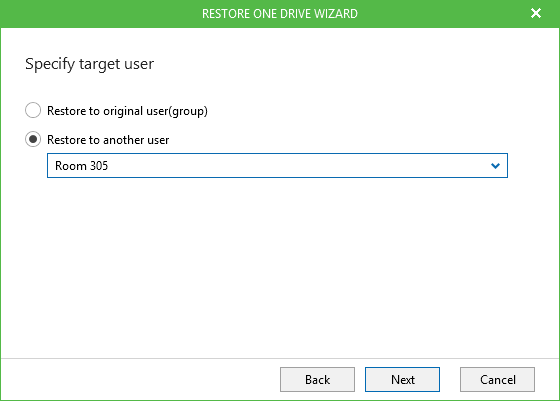Select Restore to original user(group) radio button
This screenshot has width=560, height=401.
pyautogui.click(x=33, y=110)
